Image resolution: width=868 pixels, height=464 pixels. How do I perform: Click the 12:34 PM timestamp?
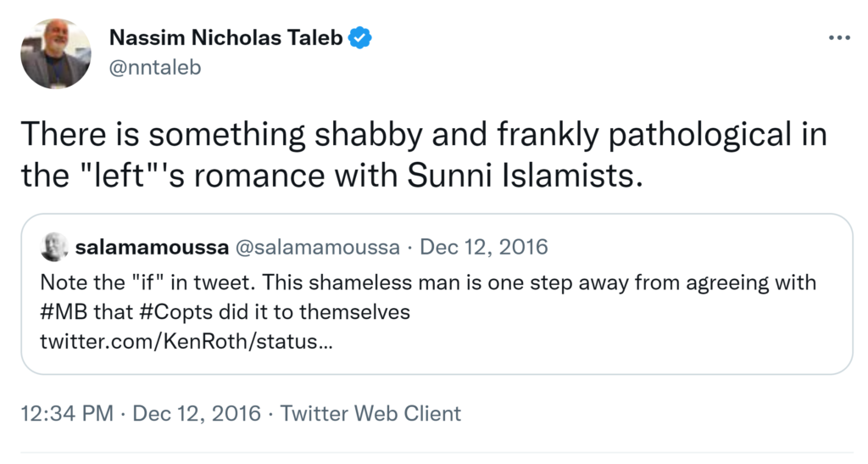coord(67,414)
